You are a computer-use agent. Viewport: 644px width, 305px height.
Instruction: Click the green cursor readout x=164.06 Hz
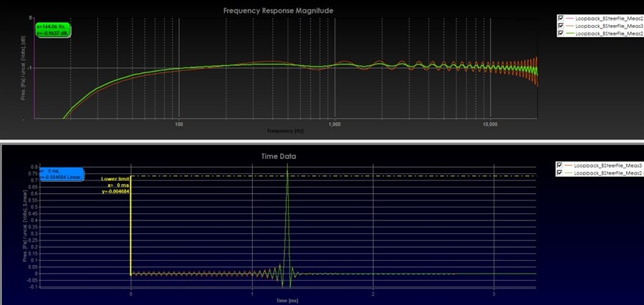tap(53, 30)
